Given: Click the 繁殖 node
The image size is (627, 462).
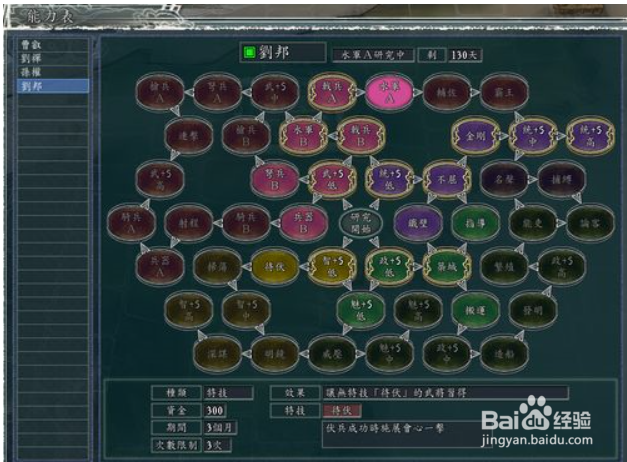Looking at the screenshot, I should pos(504,266).
